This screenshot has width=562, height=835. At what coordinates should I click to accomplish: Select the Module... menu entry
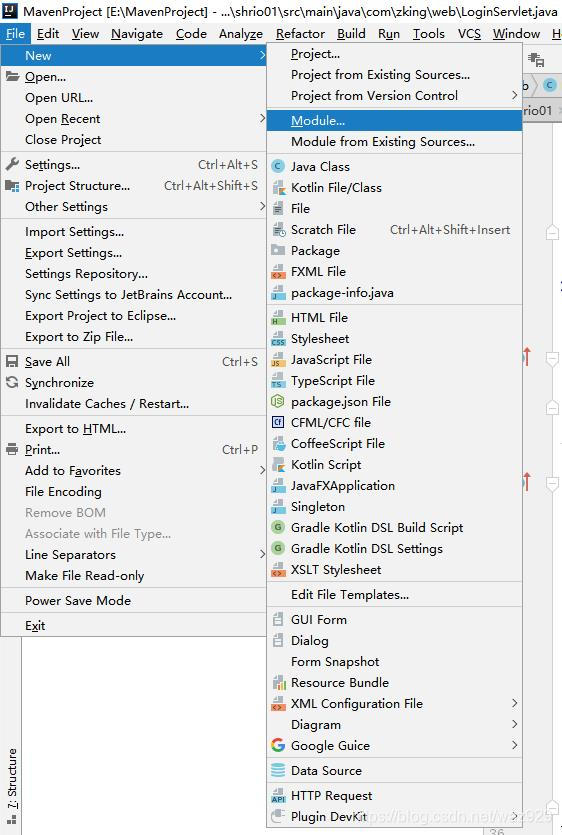click(394, 120)
